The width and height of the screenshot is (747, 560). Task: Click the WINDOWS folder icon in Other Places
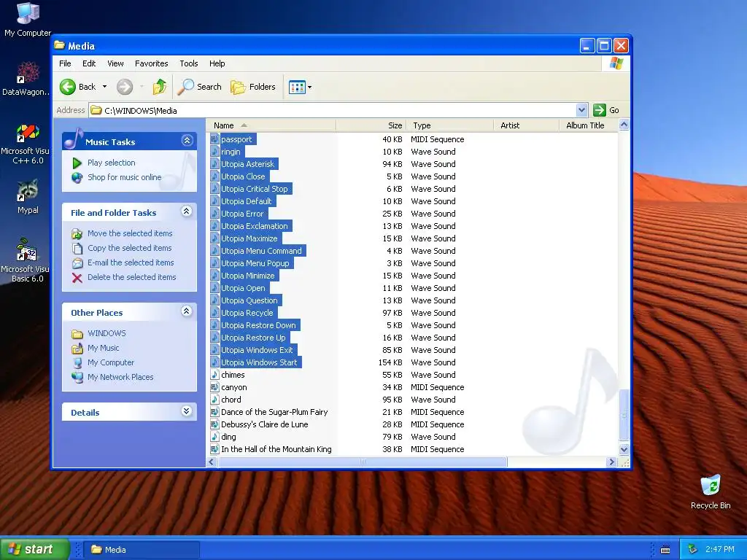[x=77, y=334]
